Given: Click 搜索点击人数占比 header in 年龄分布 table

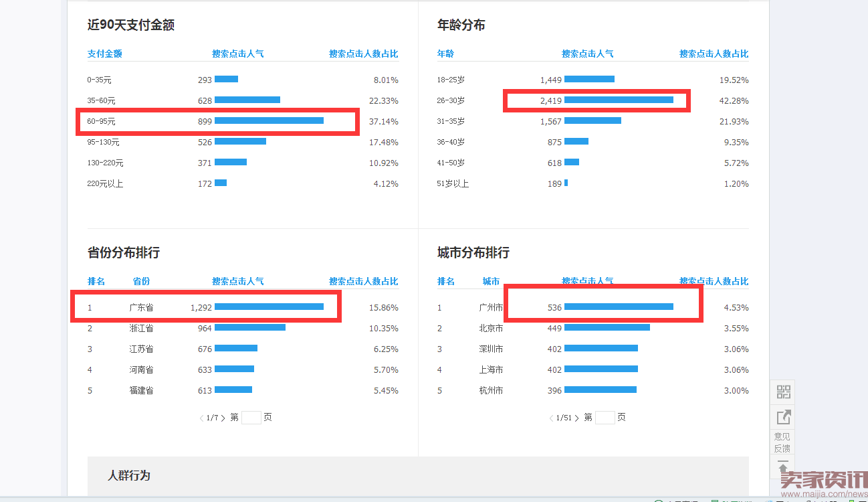Looking at the screenshot, I should point(714,54).
